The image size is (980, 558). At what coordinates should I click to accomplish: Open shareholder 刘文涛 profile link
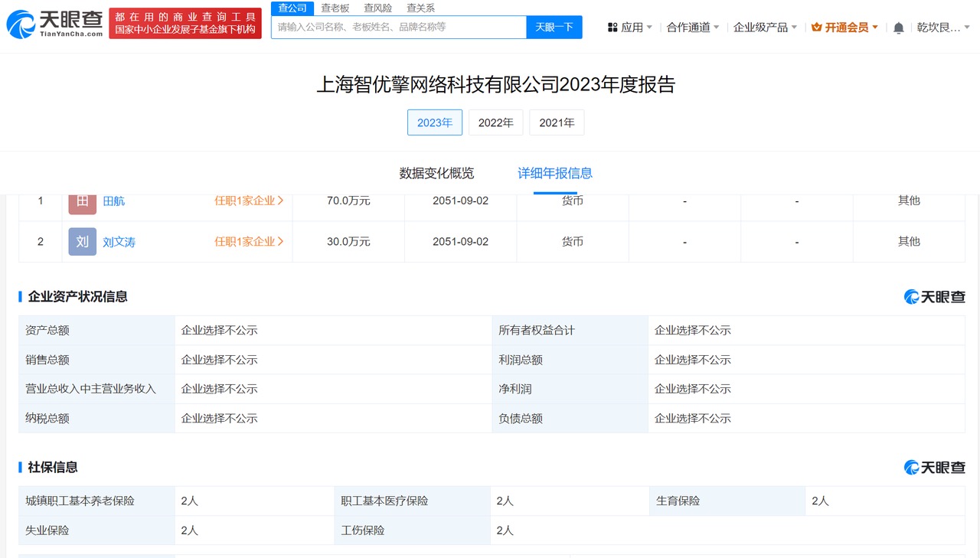coord(119,242)
